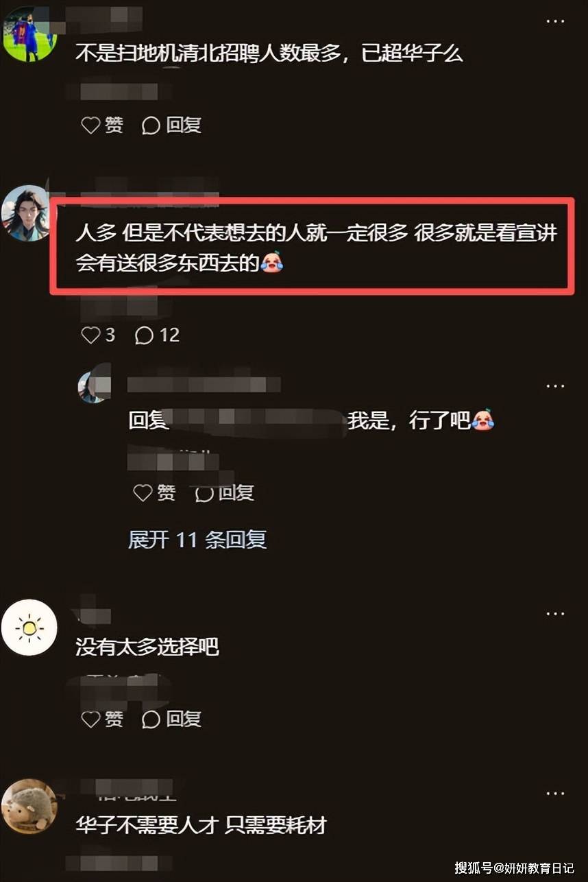This screenshot has height=882, width=588.
Task: Open the sun avatar profile
Action: click(29, 628)
